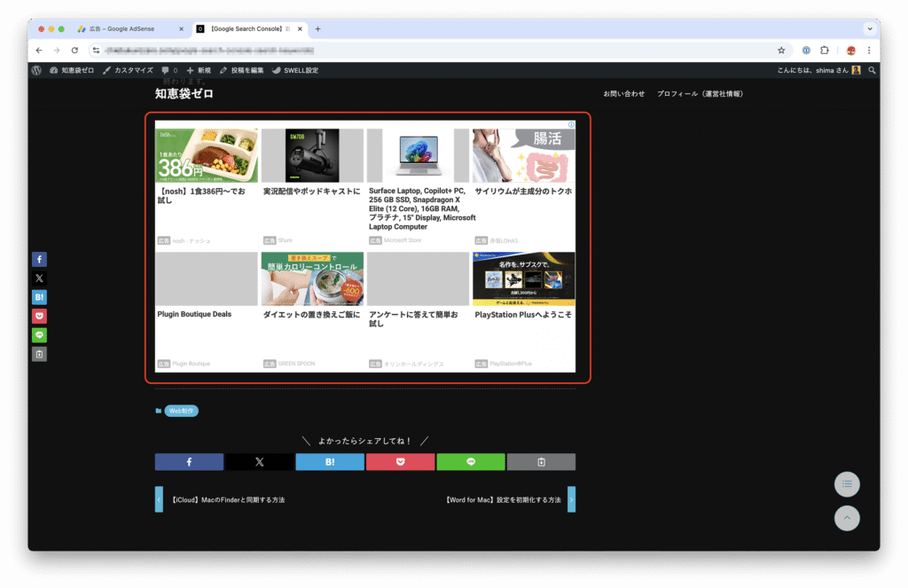Share via X in left sidebar
Screen dimensions: 908x588
pyautogui.click(x=39, y=278)
